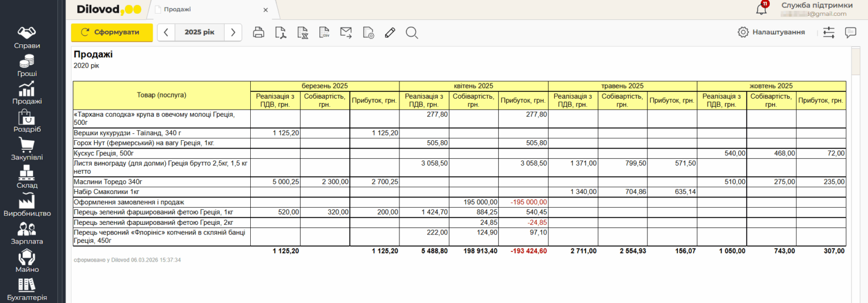Click the document settings page icon

click(368, 32)
